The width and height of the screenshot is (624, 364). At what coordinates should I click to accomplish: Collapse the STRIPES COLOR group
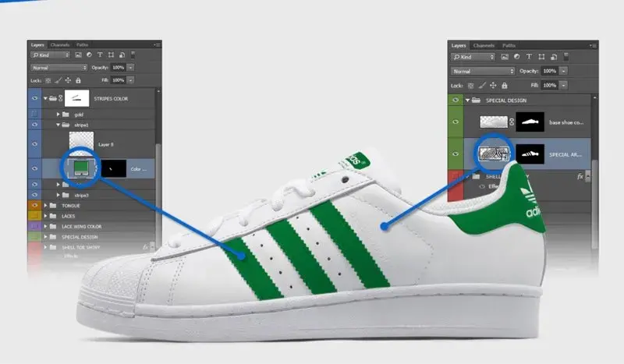click(45, 98)
